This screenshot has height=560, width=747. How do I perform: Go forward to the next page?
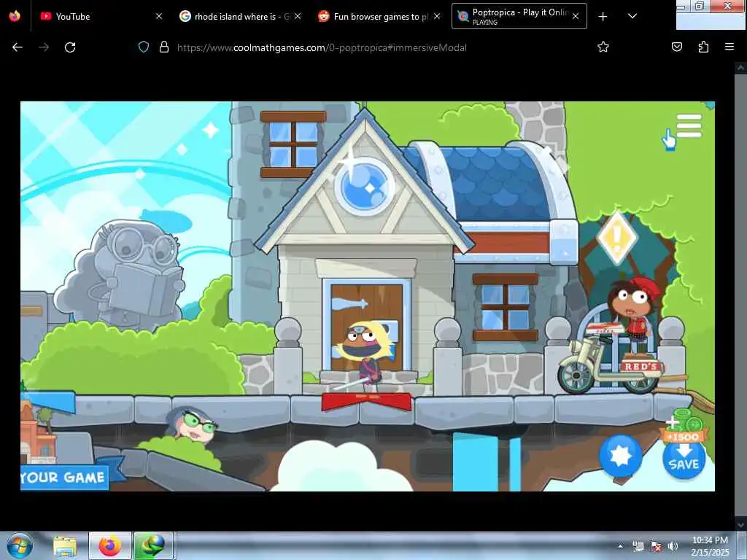[44, 47]
